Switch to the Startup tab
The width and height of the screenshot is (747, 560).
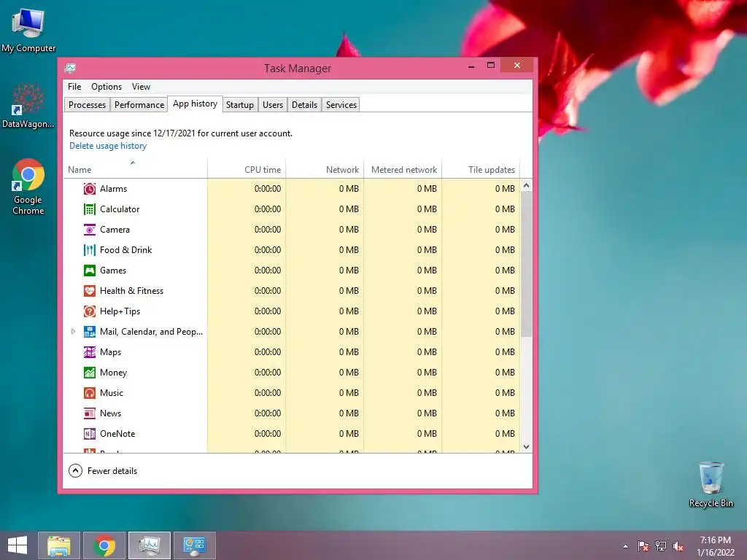(x=239, y=105)
